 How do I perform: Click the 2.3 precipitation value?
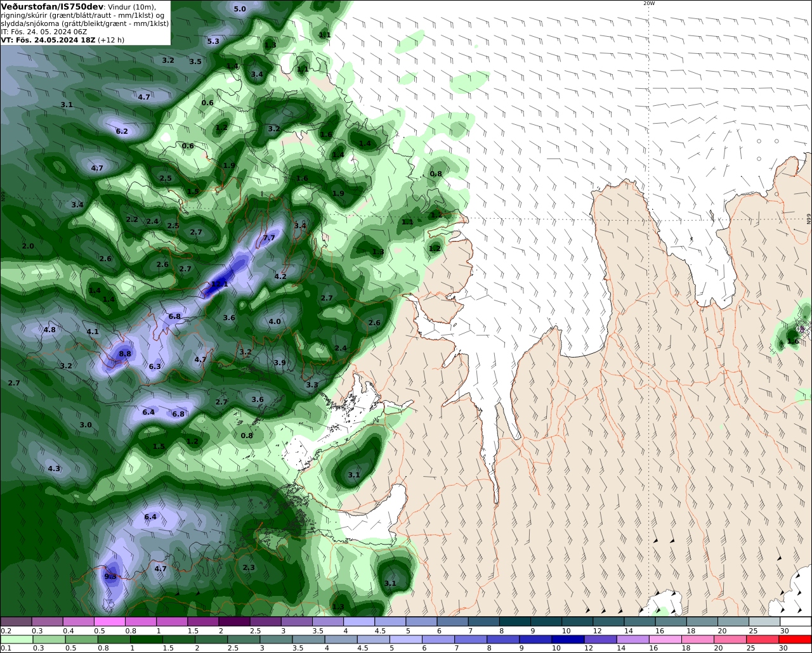click(249, 567)
